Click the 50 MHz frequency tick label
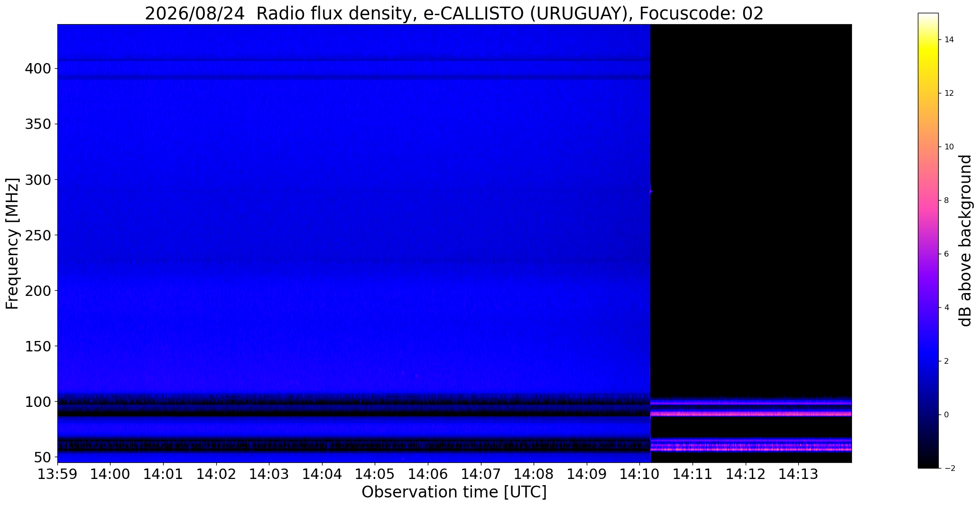The width and height of the screenshot is (980, 506). [x=42, y=457]
